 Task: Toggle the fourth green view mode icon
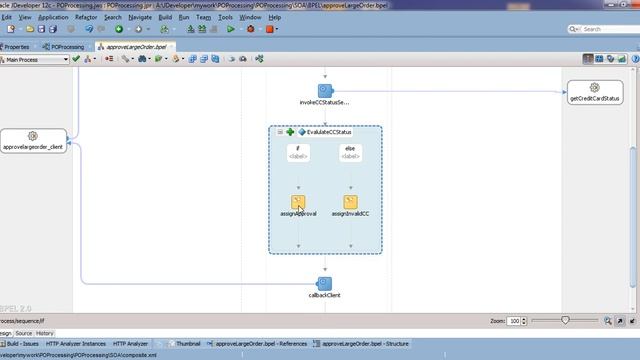[622, 59]
